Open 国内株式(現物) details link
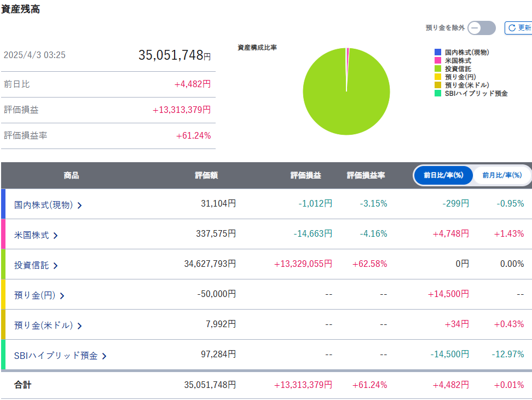Image resolution: width=532 pixels, height=400 pixels. coord(44,205)
